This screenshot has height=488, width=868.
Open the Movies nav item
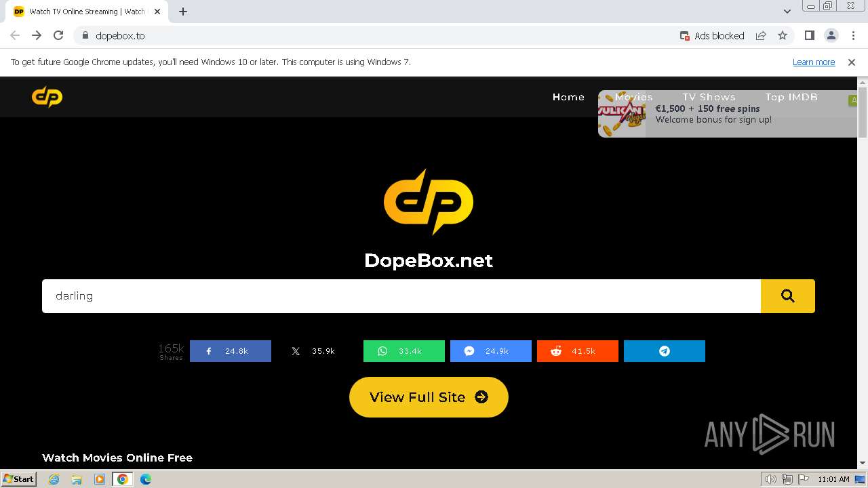(633, 97)
